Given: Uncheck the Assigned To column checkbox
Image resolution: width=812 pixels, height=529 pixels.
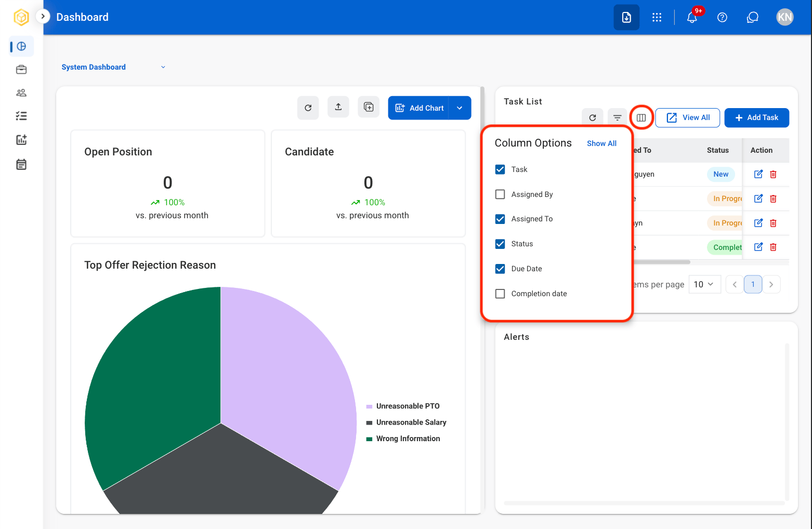Looking at the screenshot, I should (500, 219).
